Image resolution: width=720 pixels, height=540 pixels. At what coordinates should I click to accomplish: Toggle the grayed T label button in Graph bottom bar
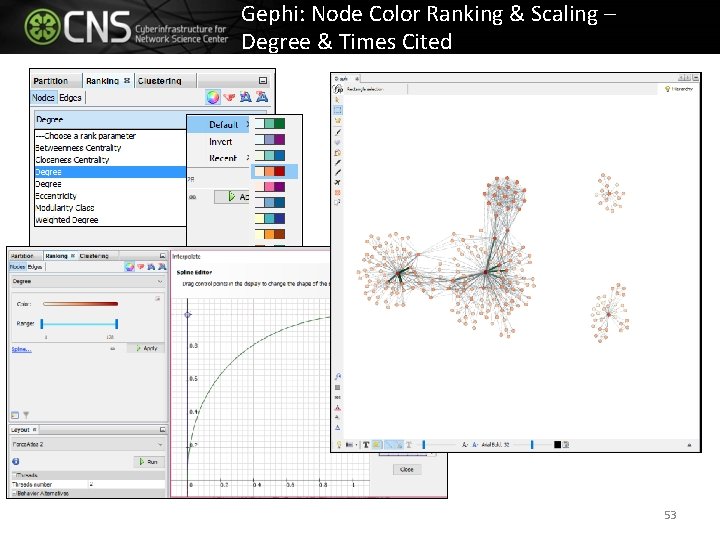pyautogui.click(x=409, y=444)
